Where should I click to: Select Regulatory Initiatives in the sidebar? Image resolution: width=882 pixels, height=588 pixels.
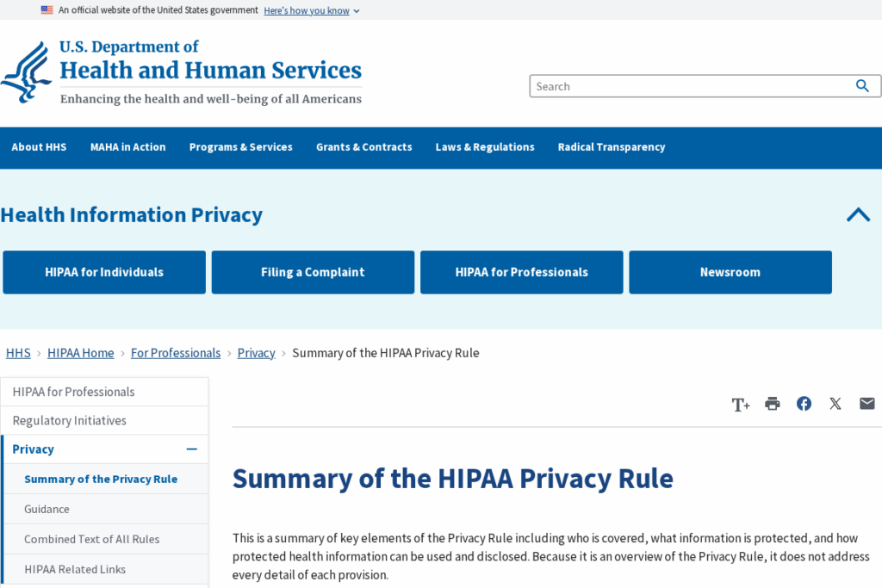click(x=104, y=420)
